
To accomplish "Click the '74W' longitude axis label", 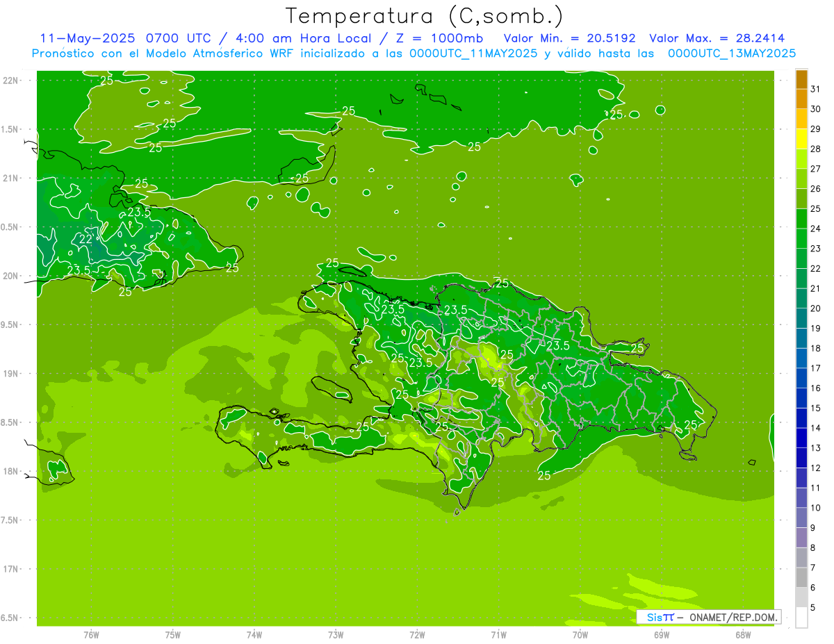I will tap(254, 634).
